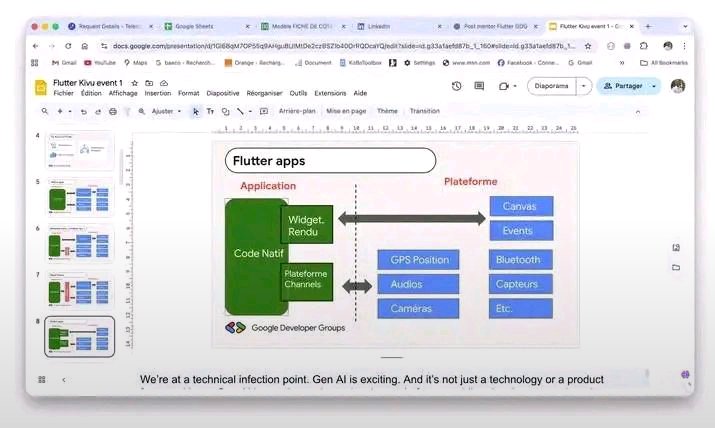Open the Affichage menu
Screen dimensions: 715x428
[123, 93]
